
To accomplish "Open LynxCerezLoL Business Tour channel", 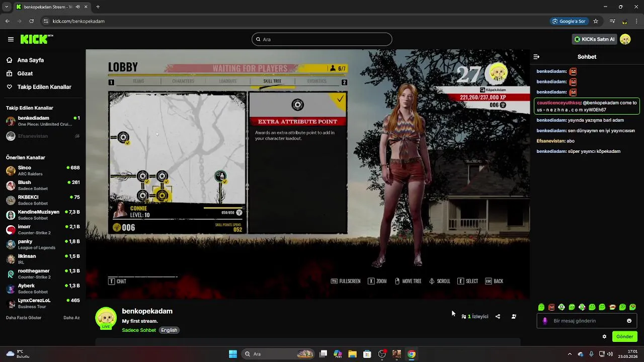I will pyautogui.click(x=43, y=303).
